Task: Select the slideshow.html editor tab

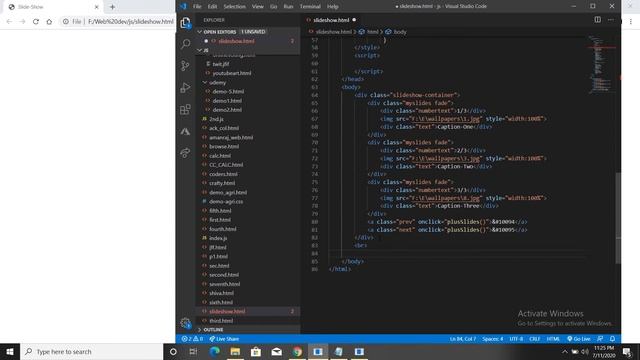Action: [x=331, y=20]
